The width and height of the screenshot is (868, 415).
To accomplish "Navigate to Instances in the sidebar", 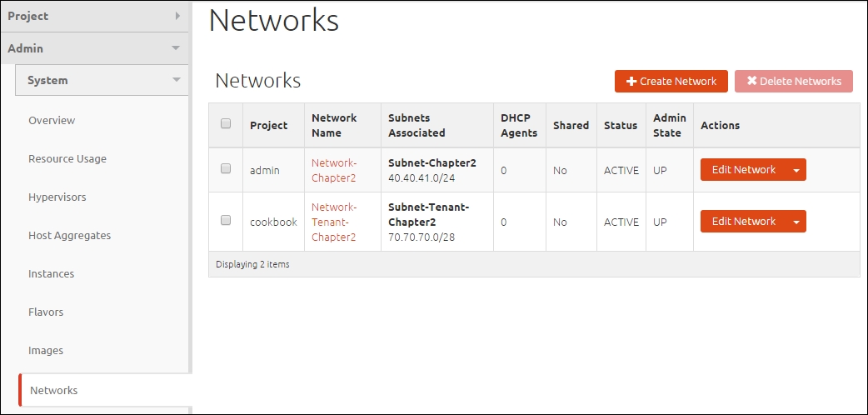I will [51, 273].
